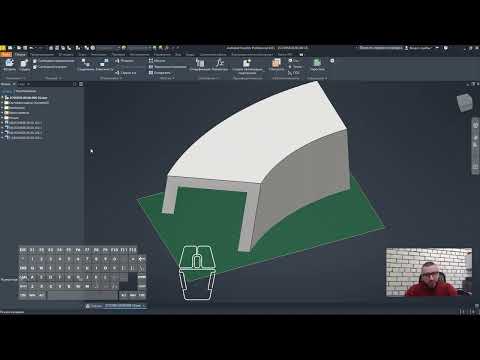Click the search help input field

tap(380, 48)
